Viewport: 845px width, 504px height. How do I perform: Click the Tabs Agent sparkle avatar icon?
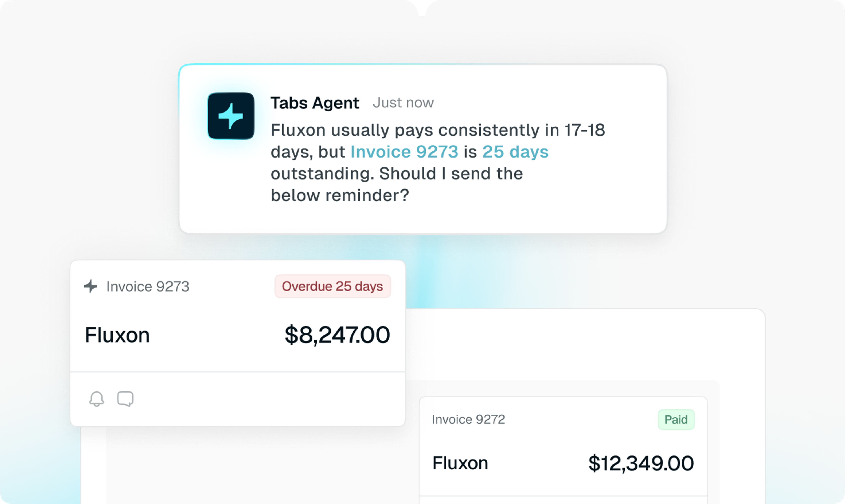tap(231, 116)
